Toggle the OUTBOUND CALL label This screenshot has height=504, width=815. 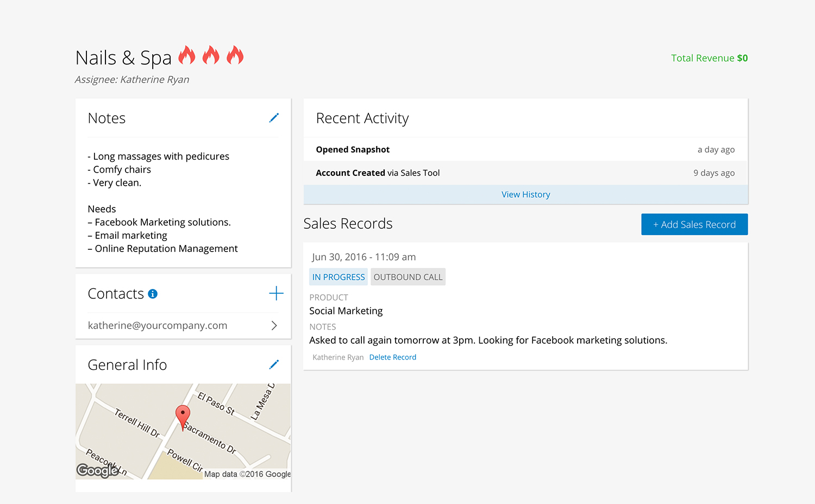click(x=407, y=276)
